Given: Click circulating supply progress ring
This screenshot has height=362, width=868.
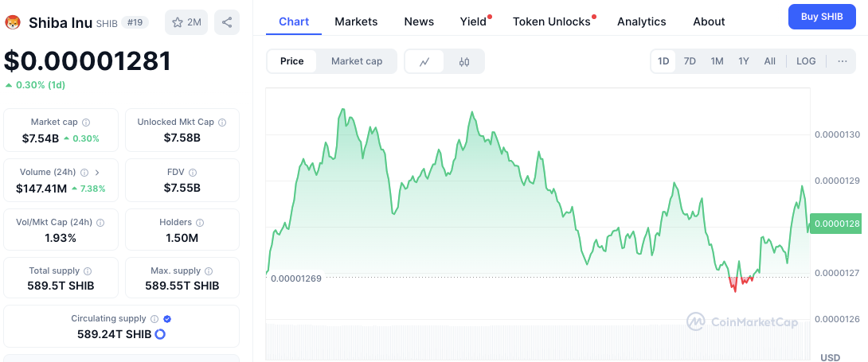Looking at the screenshot, I should coord(159,334).
